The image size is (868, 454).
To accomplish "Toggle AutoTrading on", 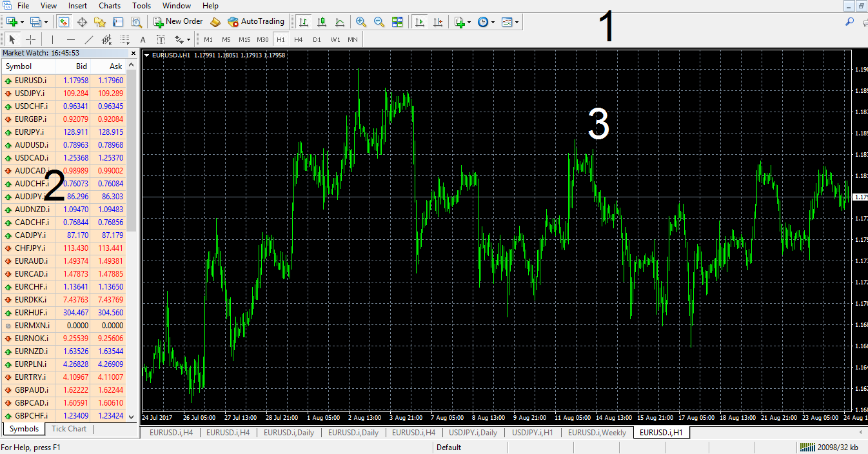I will point(256,21).
